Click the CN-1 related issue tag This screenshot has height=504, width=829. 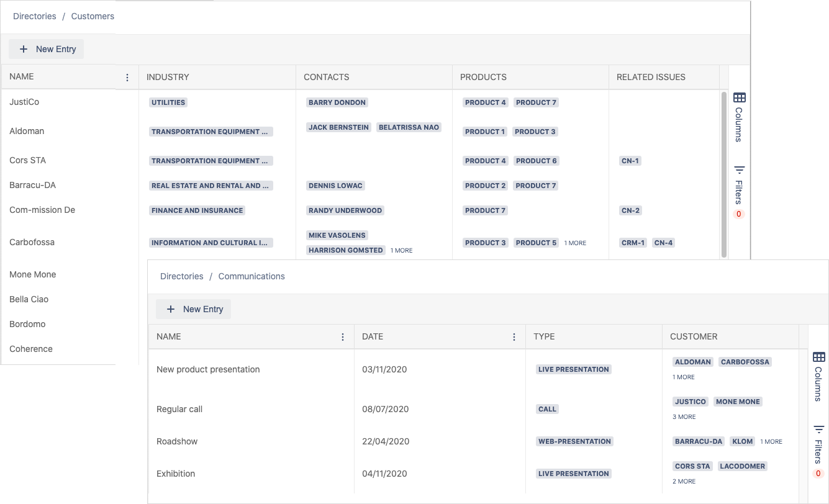coord(630,161)
